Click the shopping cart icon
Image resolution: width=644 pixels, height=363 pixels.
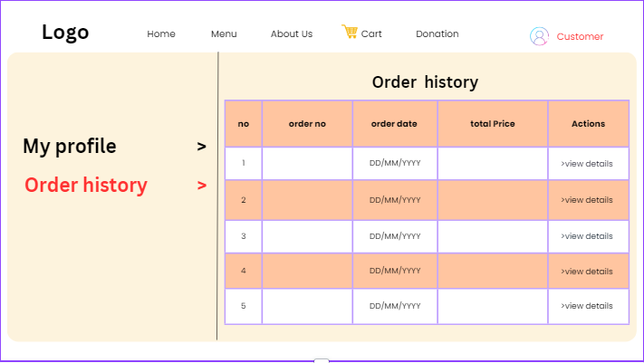click(350, 32)
